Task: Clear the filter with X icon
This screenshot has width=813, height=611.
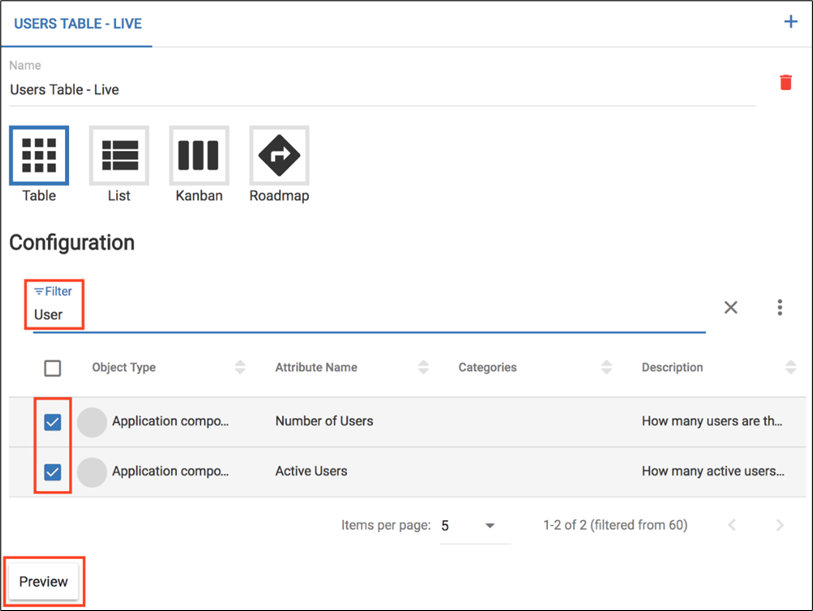Action: 731,307
